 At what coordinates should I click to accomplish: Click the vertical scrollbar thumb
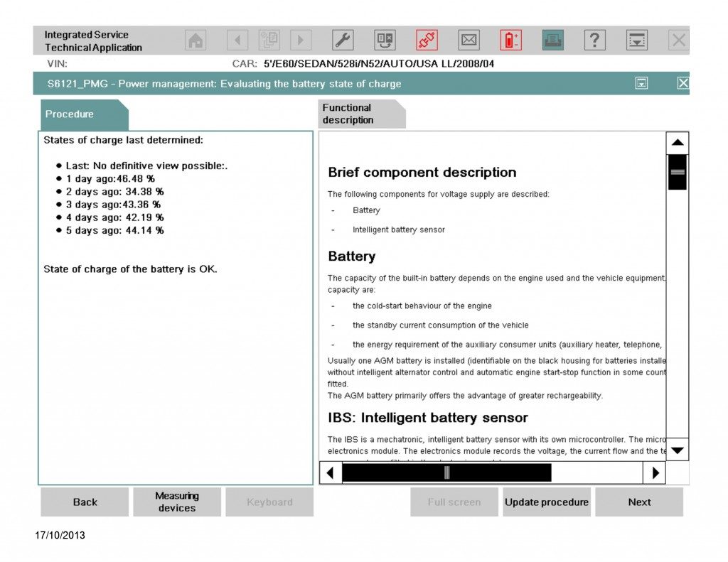[678, 172]
